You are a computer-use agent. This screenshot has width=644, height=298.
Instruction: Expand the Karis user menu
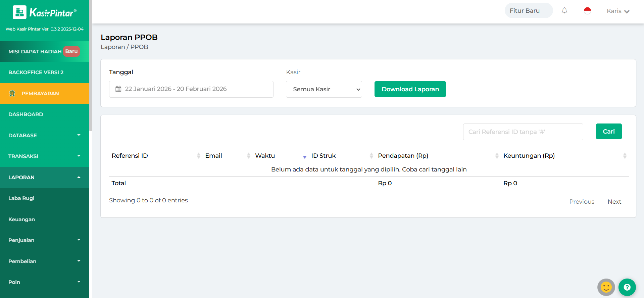[x=618, y=11]
